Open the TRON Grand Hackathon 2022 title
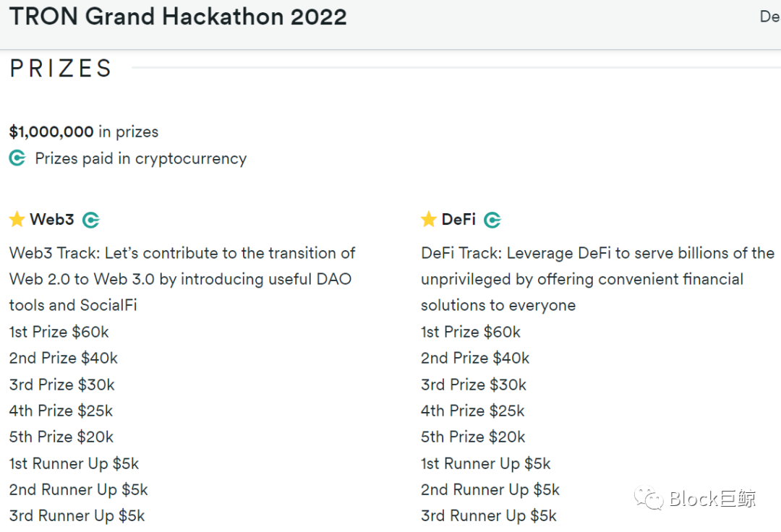Screen dimensions: 781x532 178,17
